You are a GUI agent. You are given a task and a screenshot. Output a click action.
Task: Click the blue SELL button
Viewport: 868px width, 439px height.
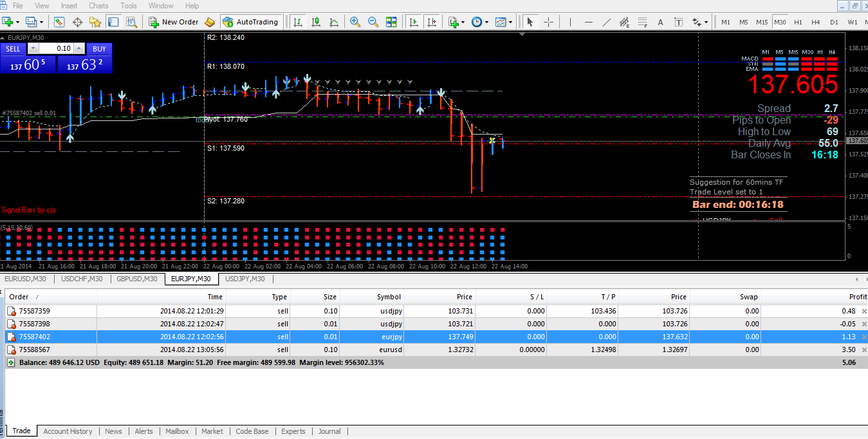coord(13,49)
